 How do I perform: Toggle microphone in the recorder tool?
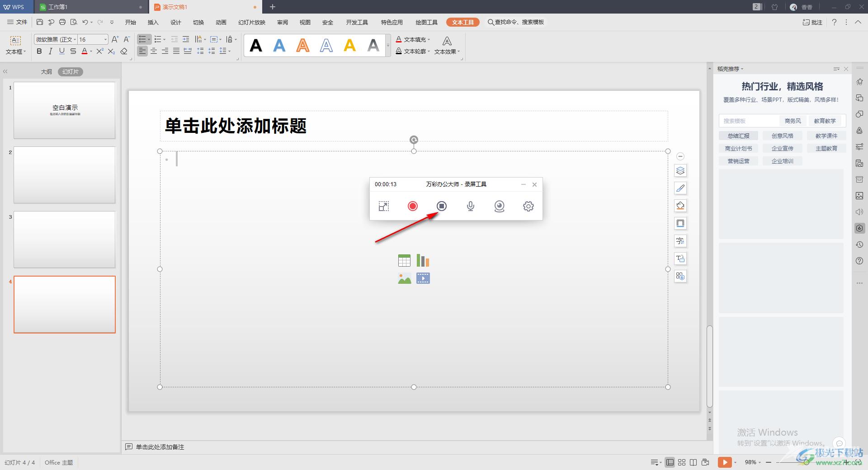[471, 206]
